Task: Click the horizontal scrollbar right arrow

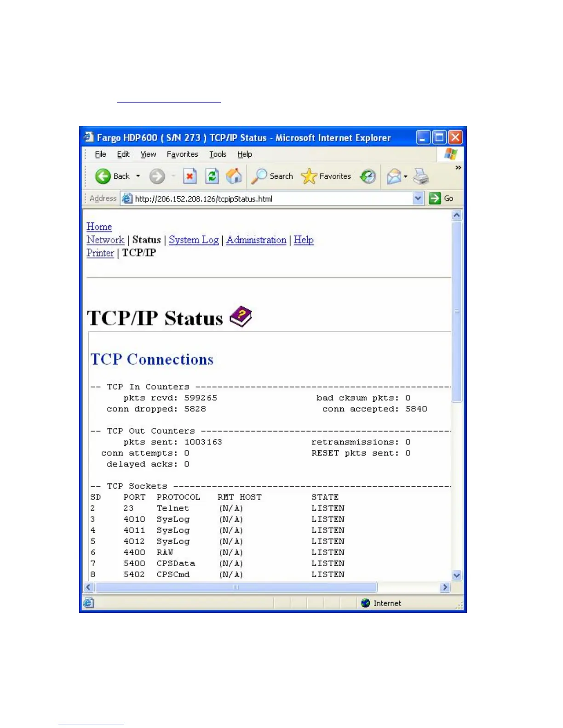Action: tap(445, 587)
